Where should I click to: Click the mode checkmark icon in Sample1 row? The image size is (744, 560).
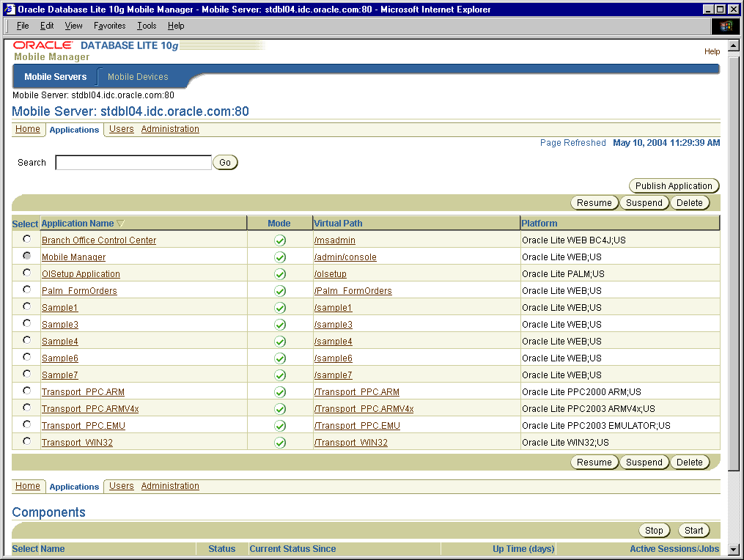coord(280,308)
